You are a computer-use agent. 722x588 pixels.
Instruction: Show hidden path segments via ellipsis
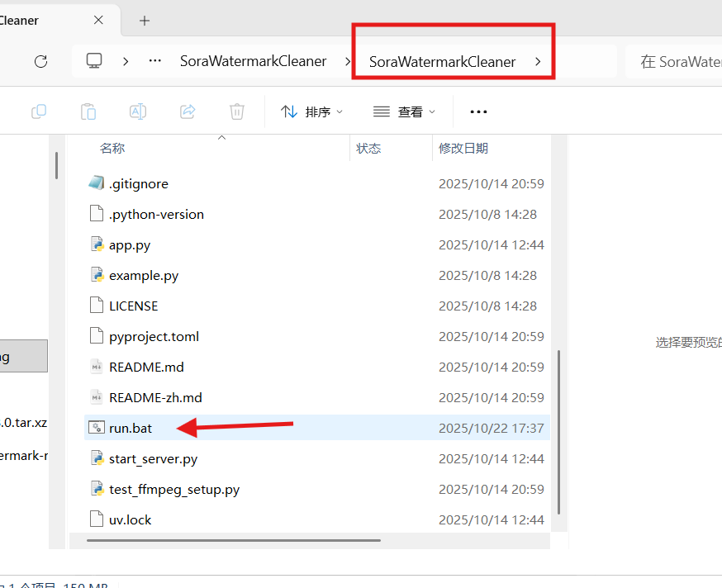[x=155, y=61]
